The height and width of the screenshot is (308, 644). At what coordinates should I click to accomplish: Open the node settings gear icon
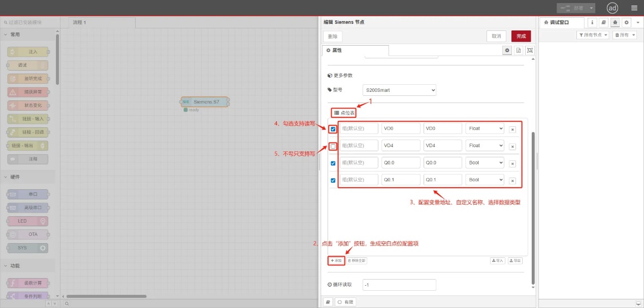pos(507,50)
